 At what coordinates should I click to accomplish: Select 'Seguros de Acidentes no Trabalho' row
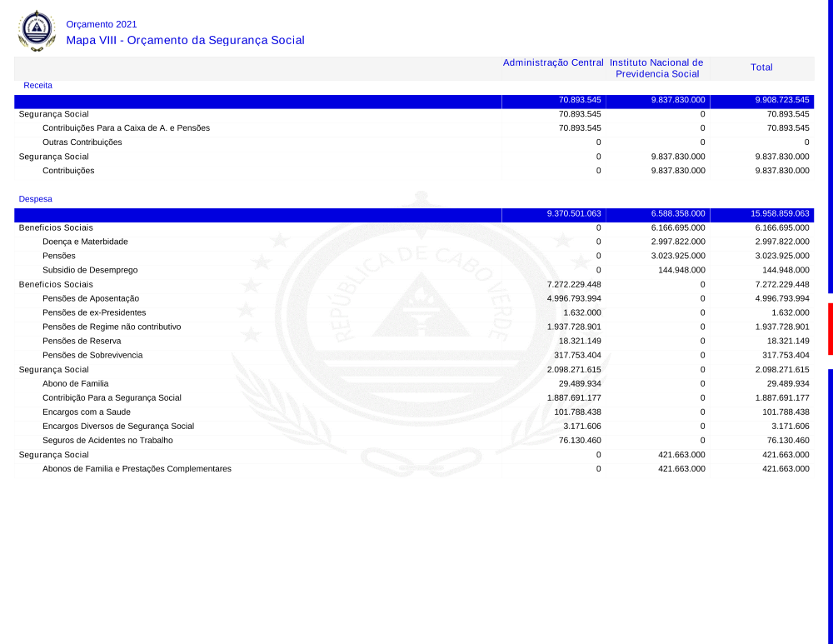(x=107, y=440)
